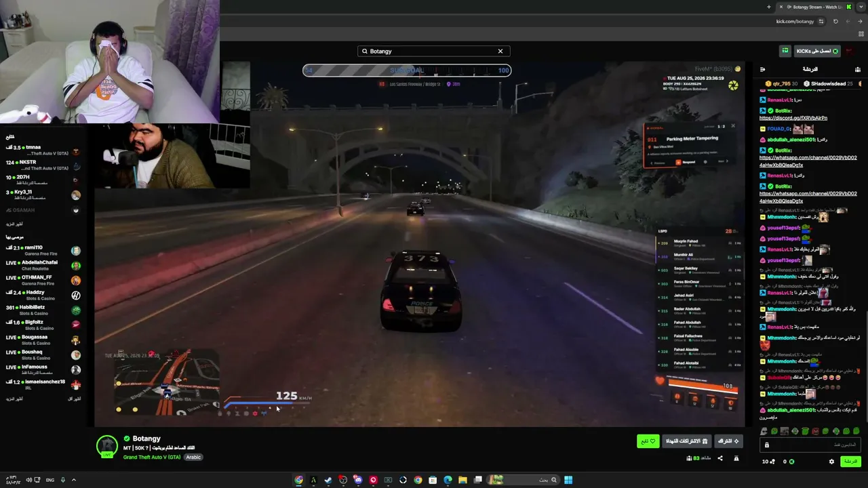Image resolution: width=868 pixels, height=488 pixels.
Task: Open File Explorer from the taskbar
Action: click(462, 480)
